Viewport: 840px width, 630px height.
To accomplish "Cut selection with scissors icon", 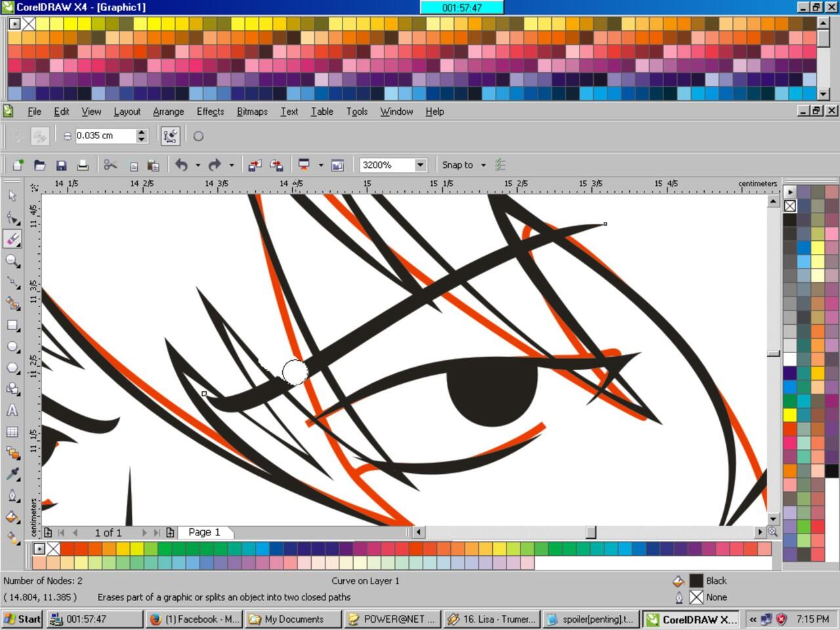I will (x=110, y=165).
